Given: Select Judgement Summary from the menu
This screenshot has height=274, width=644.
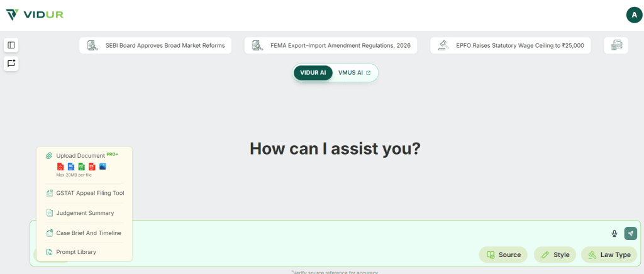Looking at the screenshot, I should (x=84, y=213).
